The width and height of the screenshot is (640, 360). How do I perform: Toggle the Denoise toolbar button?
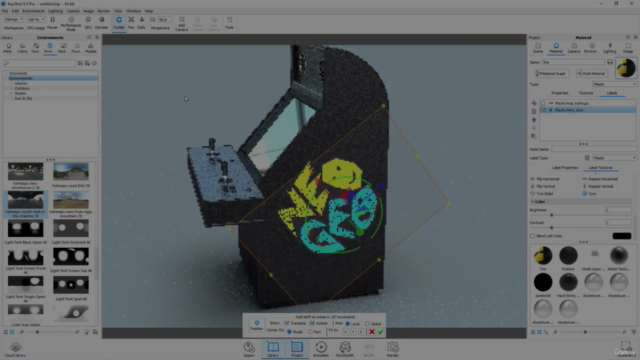click(101, 22)
